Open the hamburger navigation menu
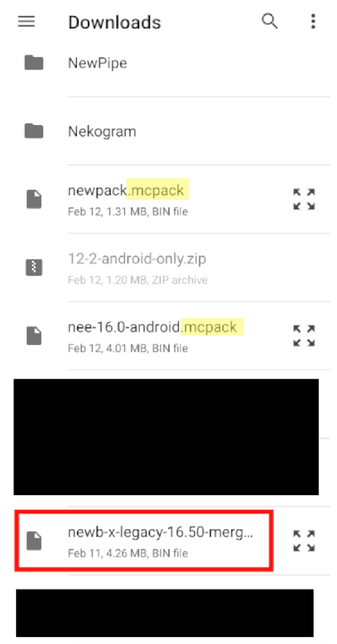337x644 pixels. coord(26,22)
